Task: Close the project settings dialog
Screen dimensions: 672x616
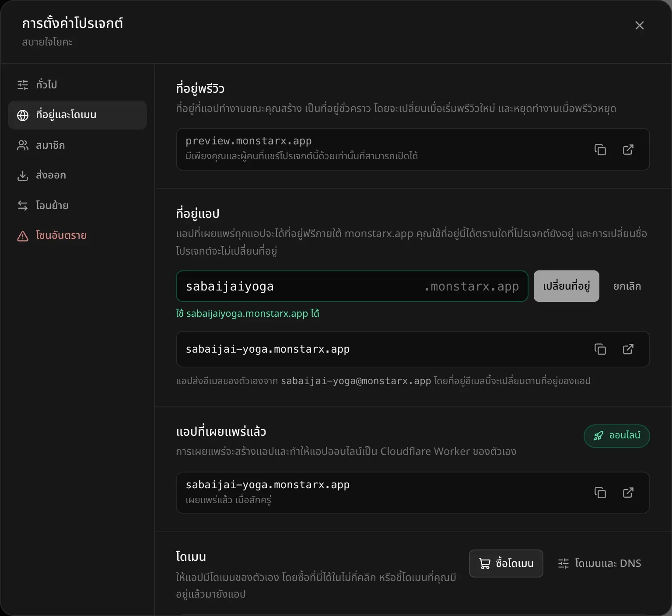Action: [640, 25]
